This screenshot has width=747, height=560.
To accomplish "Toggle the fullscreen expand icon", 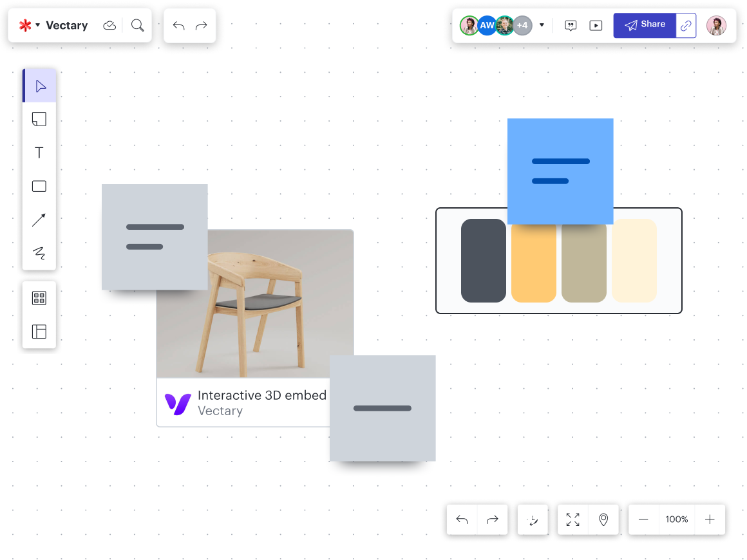I will pyautogui.click(x=572, y=519).
